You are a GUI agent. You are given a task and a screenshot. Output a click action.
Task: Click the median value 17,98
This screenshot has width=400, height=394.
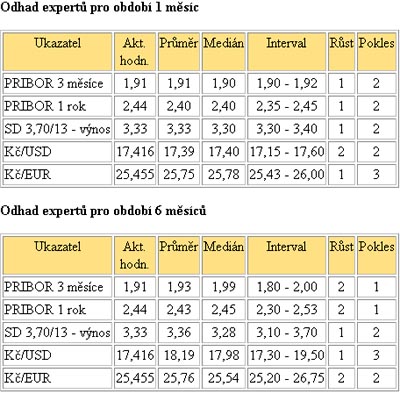224,355
